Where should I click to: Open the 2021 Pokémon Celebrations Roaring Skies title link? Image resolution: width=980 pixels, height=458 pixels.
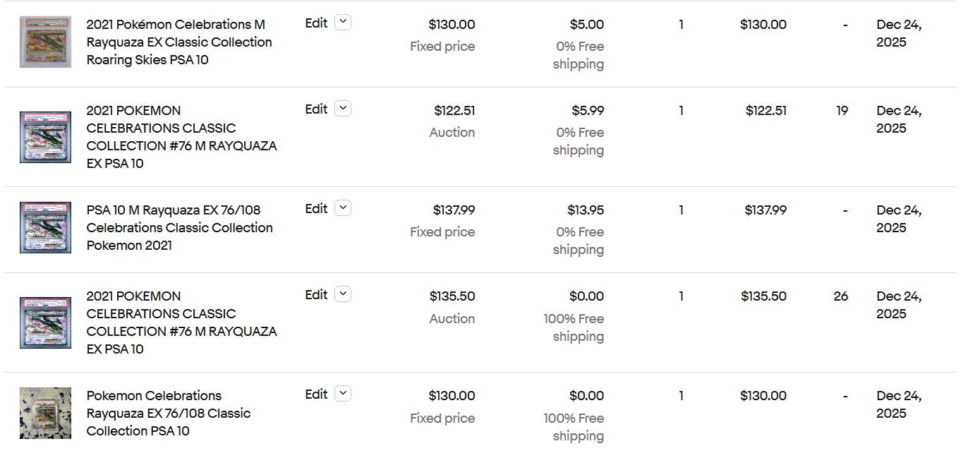coord(179,42)
